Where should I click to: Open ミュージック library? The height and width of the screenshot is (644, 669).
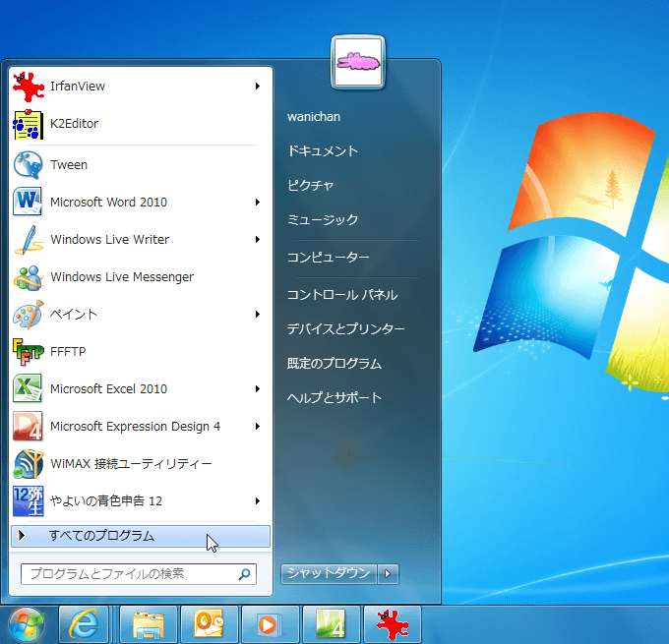point(323,219)
